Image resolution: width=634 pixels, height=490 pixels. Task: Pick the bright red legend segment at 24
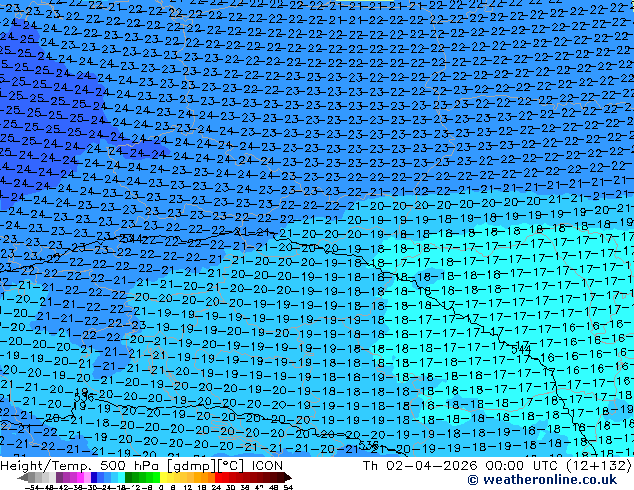[218, 477]
